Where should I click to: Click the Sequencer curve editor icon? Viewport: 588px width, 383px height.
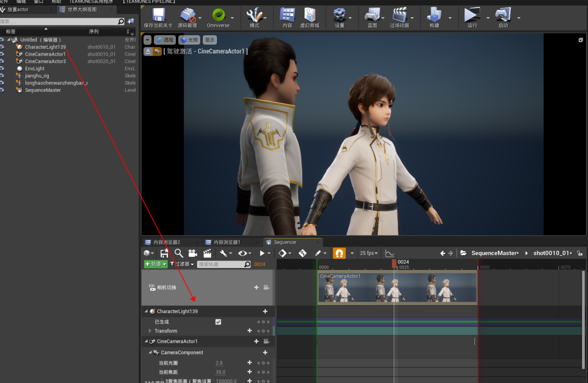click(x=390, y=253)
